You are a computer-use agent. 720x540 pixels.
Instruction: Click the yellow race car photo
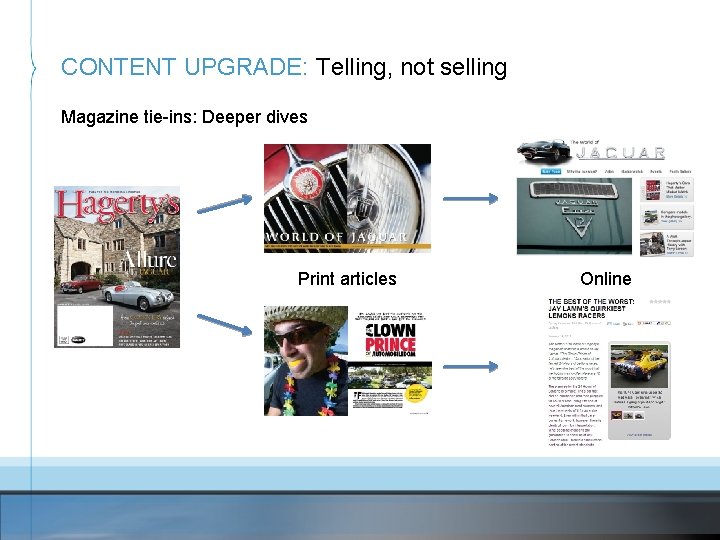(x=639, y=366)
